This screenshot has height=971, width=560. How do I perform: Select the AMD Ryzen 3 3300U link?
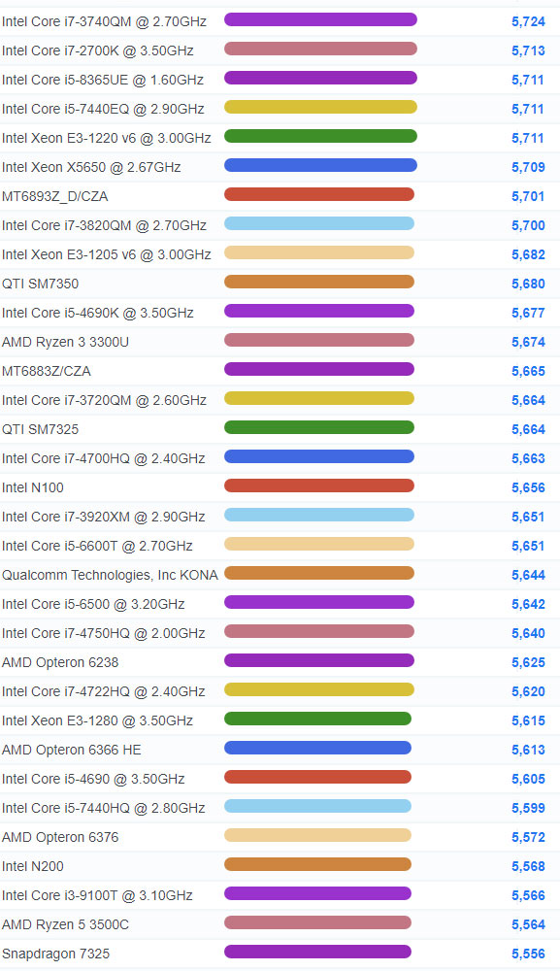click(x=66, y=342)
